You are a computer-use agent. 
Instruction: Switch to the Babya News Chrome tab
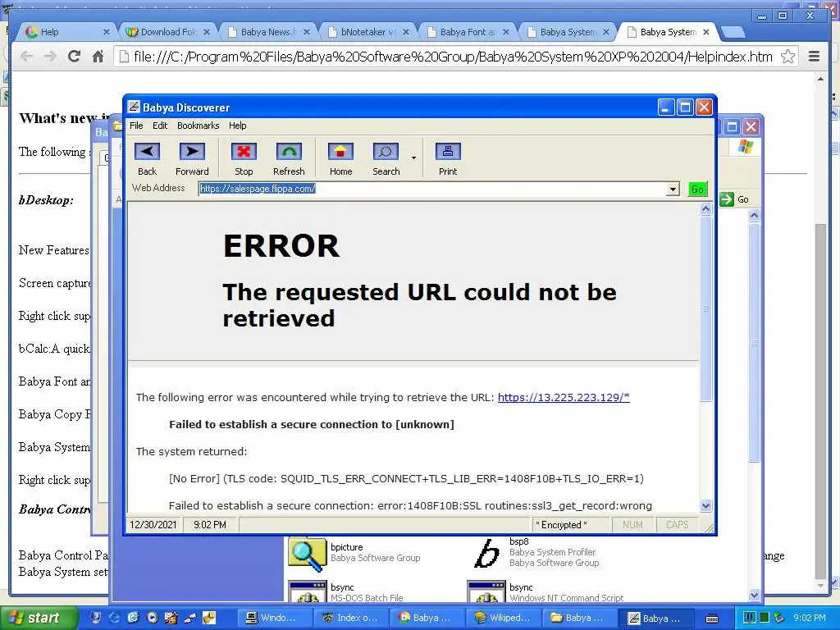[267, 32]
